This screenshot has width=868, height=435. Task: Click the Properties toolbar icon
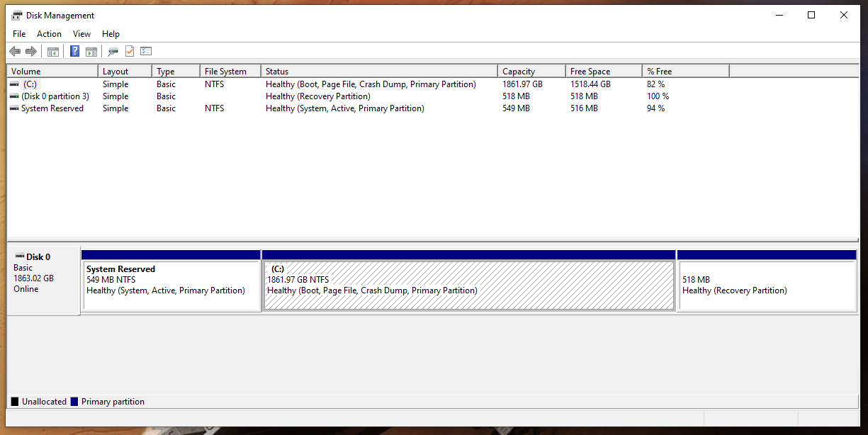coord(112,51)
